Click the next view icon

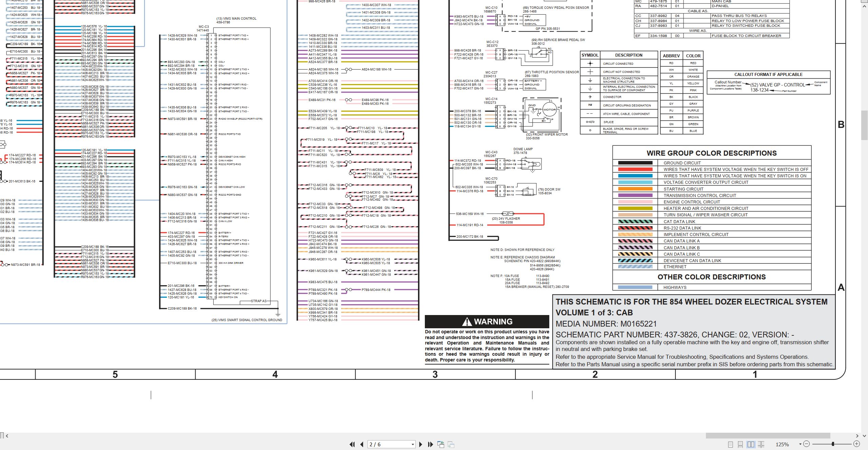(x=451, y=444)
